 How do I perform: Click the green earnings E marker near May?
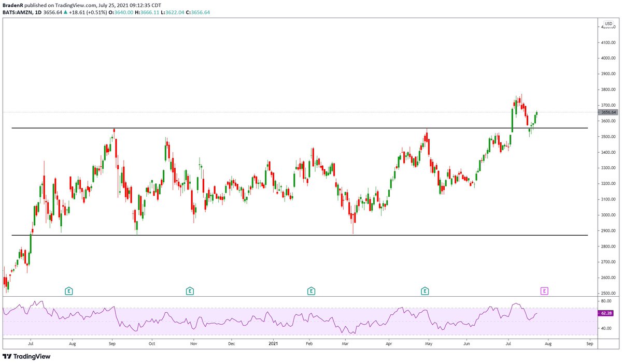tap(425, 291)
